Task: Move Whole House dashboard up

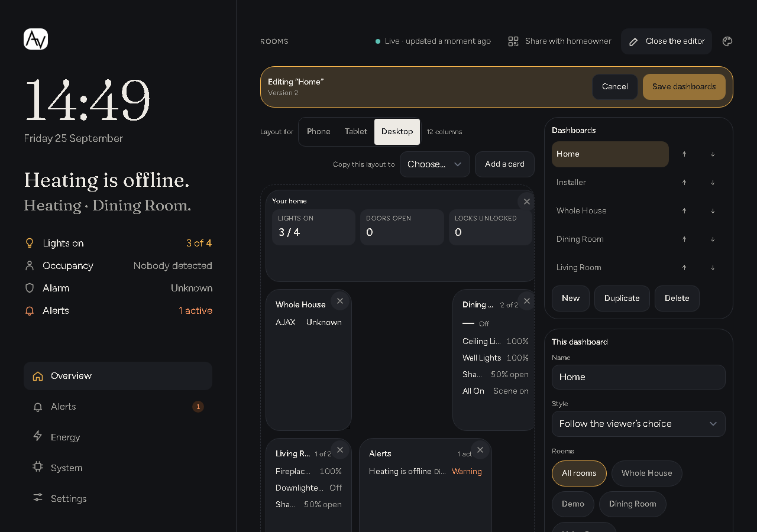Action: point(684,211)
